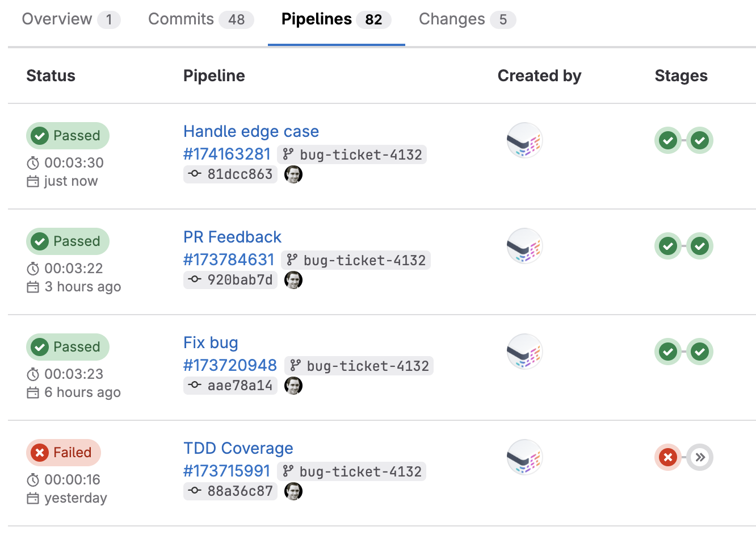Open the TDD Coverage pipeline

[x=238, y=448]
